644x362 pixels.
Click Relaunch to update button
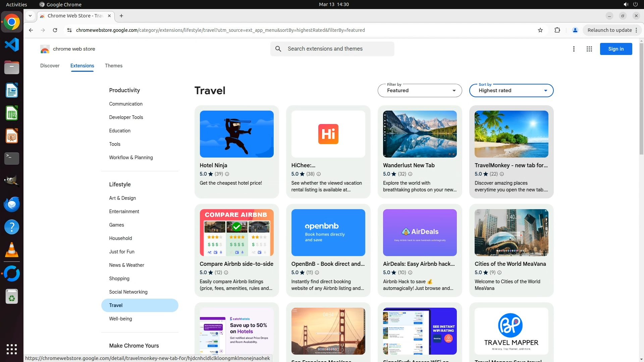click(x=609, y=30)
